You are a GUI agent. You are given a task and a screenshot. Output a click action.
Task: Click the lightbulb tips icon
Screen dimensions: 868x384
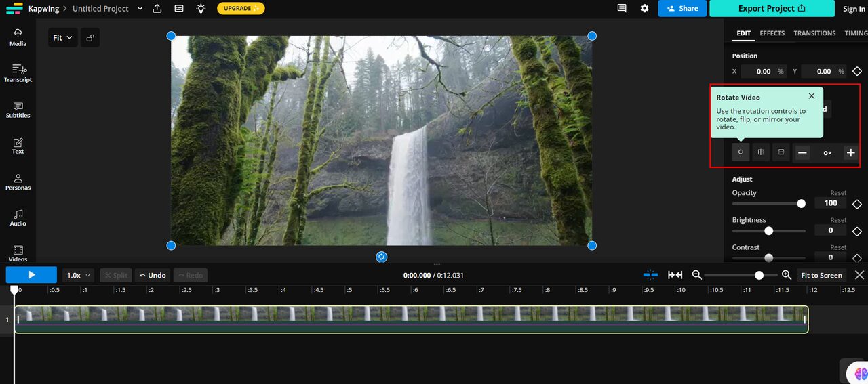point(201,9)
